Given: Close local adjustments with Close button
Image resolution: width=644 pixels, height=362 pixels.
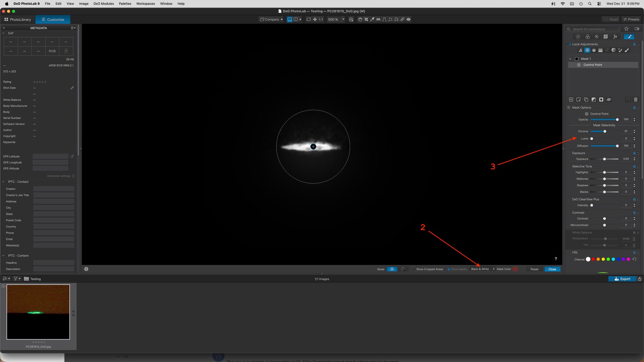Looking at the screenshot, I should tap(552, 269).
